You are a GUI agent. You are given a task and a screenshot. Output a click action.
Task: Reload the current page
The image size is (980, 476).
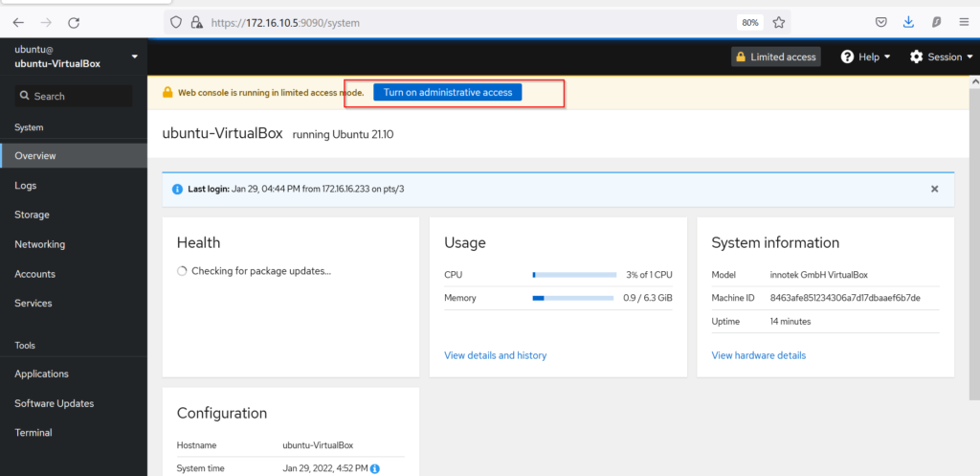74,23
